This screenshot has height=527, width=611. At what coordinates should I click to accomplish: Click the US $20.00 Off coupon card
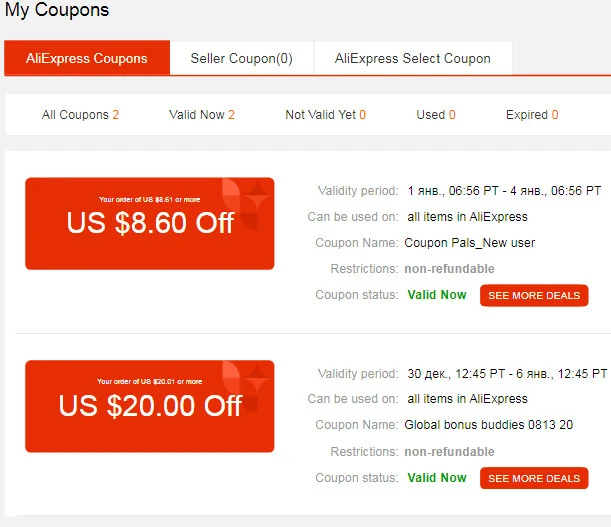tap(150, 406)
